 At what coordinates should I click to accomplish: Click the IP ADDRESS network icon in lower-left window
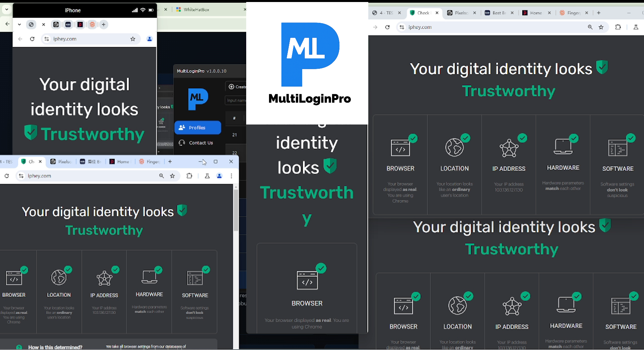click(104, 278)
